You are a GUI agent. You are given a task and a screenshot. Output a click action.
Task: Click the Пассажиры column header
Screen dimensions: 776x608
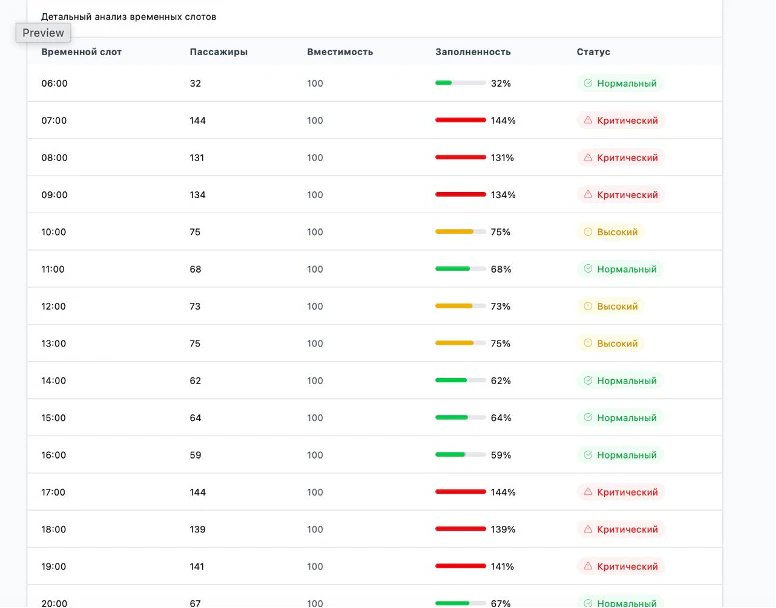point(218,52)
